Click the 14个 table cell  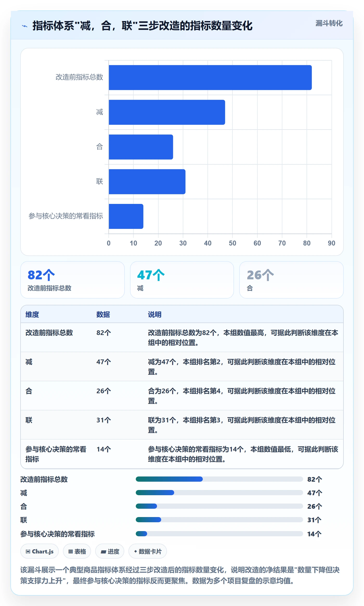coord(104,449)
